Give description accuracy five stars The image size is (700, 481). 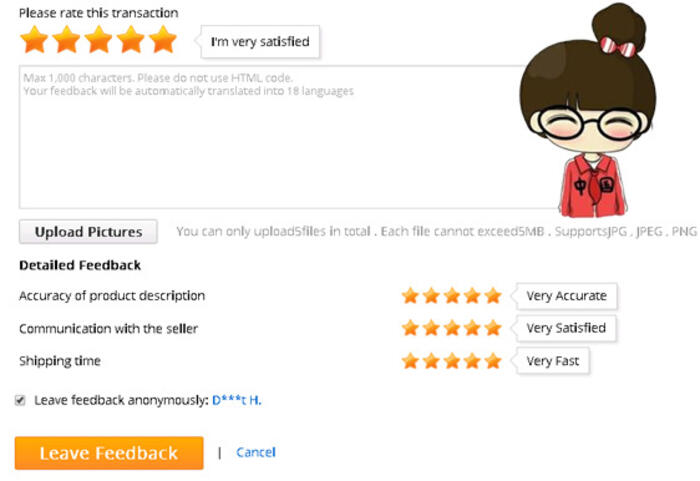(x=492, y=296)
